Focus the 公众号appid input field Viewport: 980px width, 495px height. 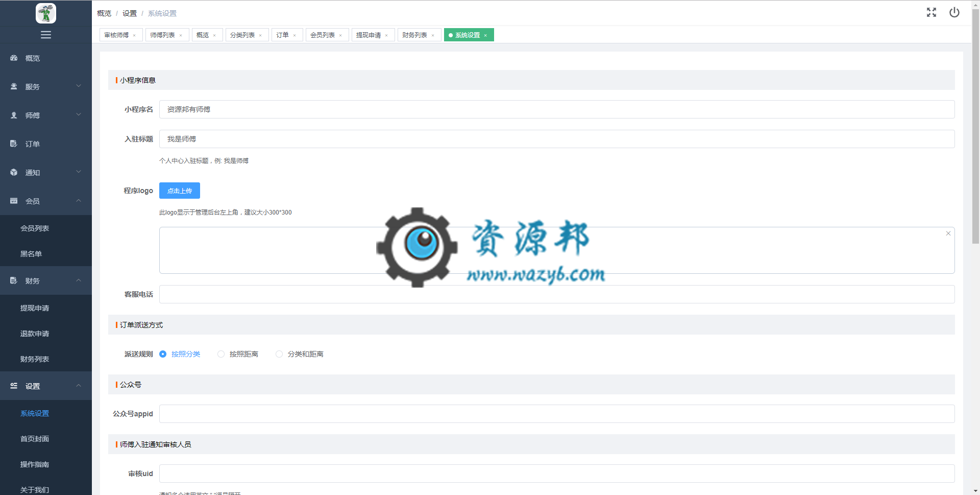point(557,414)
